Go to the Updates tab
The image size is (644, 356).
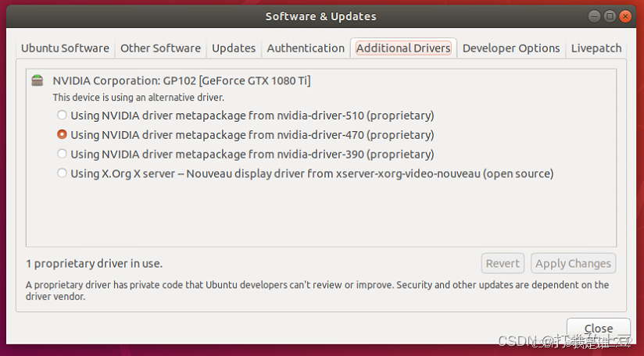[x=234, y=48]
